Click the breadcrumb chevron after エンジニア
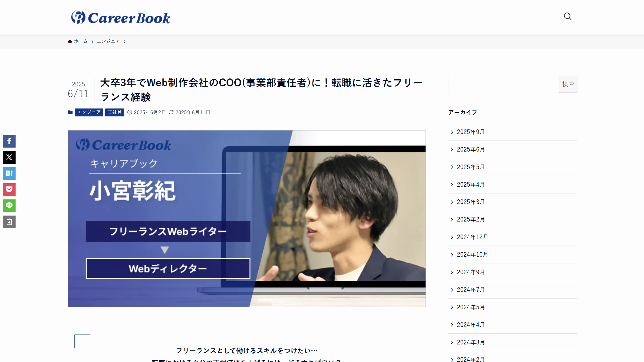The height and width of the screenshot is (362, 644). point(125,41)
